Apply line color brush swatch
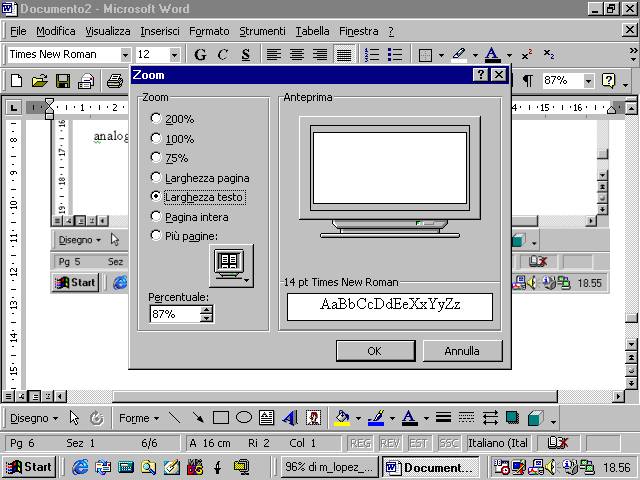The image size is (640, 480). pos(376,418)
